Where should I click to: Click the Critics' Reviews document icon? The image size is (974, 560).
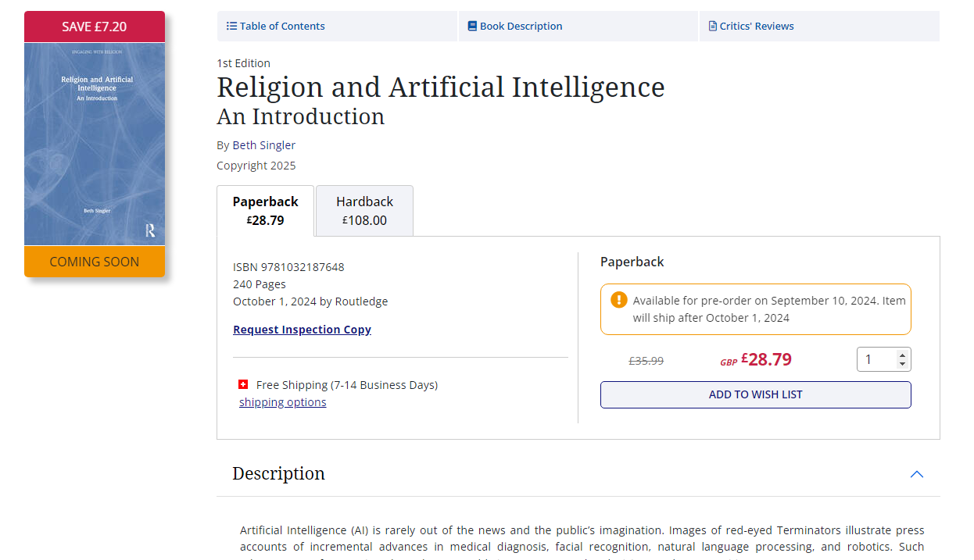pyautogui.click(x=712, y=26)
